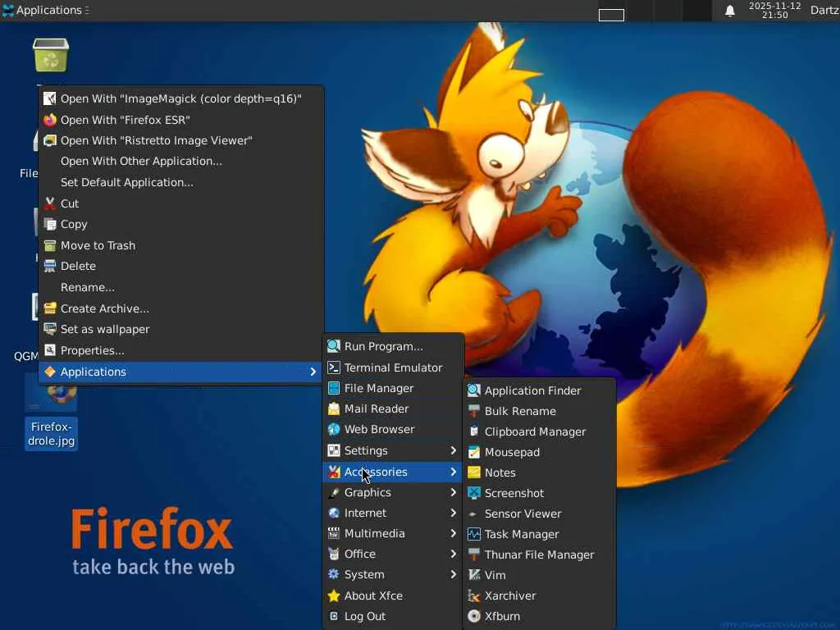Click the Properties icon
The width and height of the screenshot is (840, 630).
pyautogui.click(x=50, y=350)
